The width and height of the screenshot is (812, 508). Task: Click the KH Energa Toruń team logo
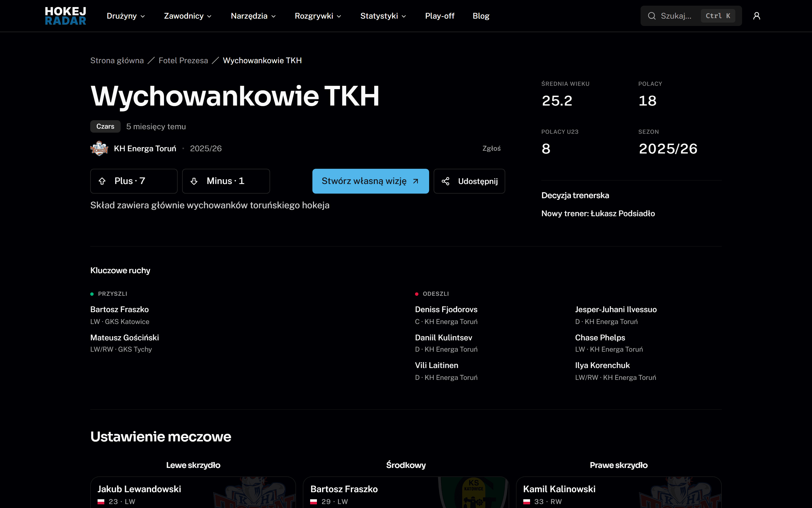tap(99, 148)
